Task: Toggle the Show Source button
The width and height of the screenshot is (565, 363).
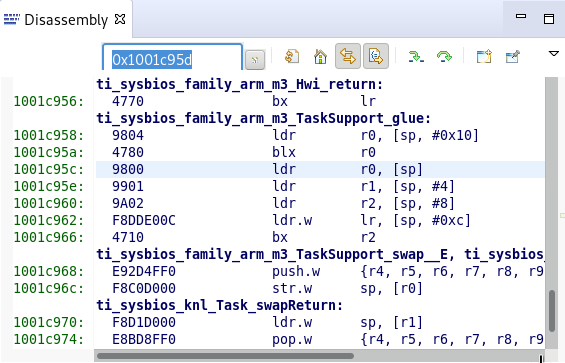Action: pos(376,56)
